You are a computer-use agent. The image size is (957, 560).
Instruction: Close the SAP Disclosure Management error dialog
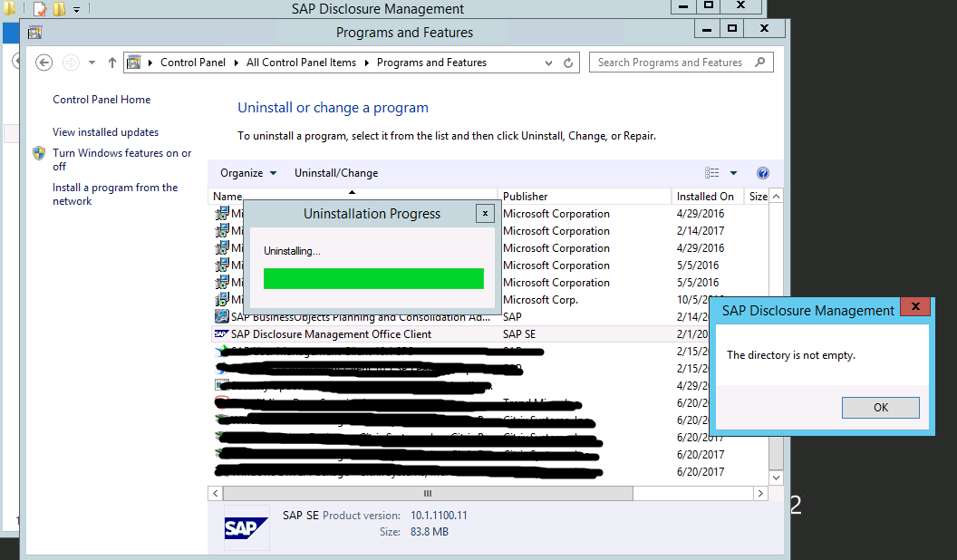click(915, 307)
